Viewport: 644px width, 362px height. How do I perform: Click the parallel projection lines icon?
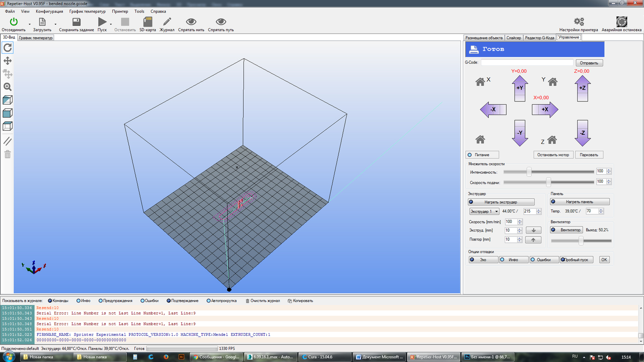[8, 141]
